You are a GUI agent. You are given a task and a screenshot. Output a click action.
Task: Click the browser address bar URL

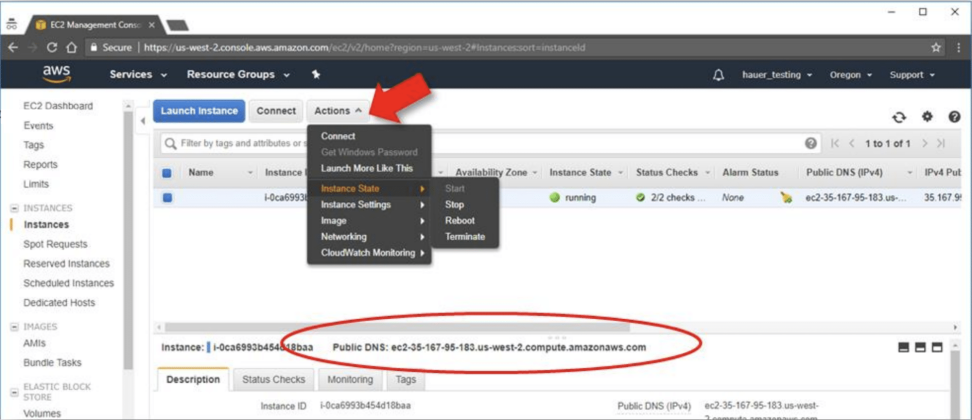pos(366,47)
